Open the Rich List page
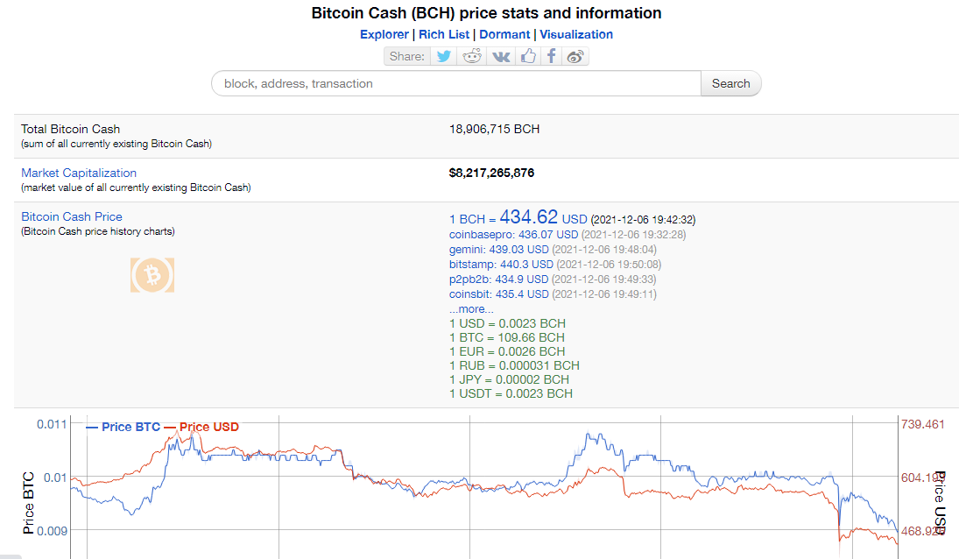The width and height of the screenshot is (980, 559). (x=444, y=34)
